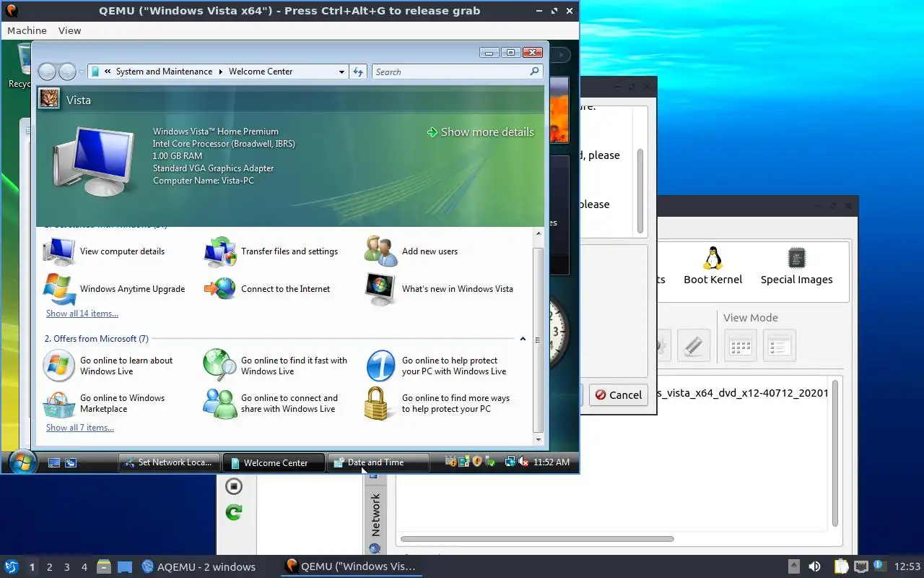Collapse Offers from Microsoft section
The height and width of the screenshot is (578, 924).
click(x=523, y=338)
